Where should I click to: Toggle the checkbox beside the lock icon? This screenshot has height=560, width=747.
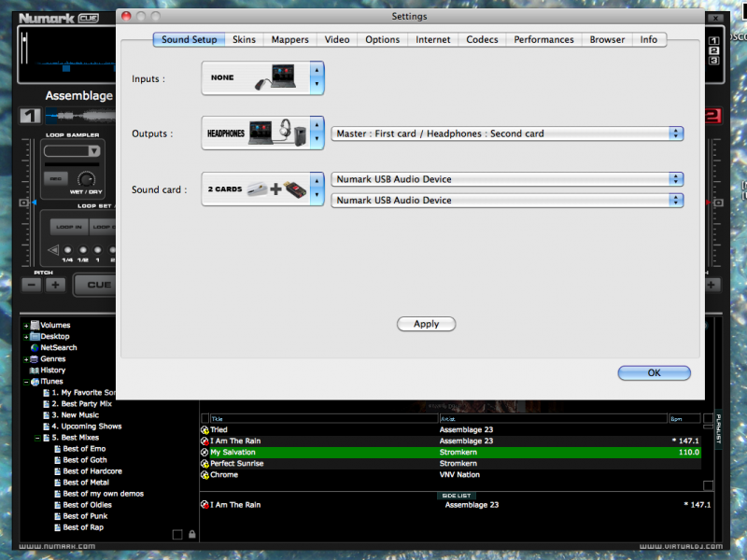[177, 535]
